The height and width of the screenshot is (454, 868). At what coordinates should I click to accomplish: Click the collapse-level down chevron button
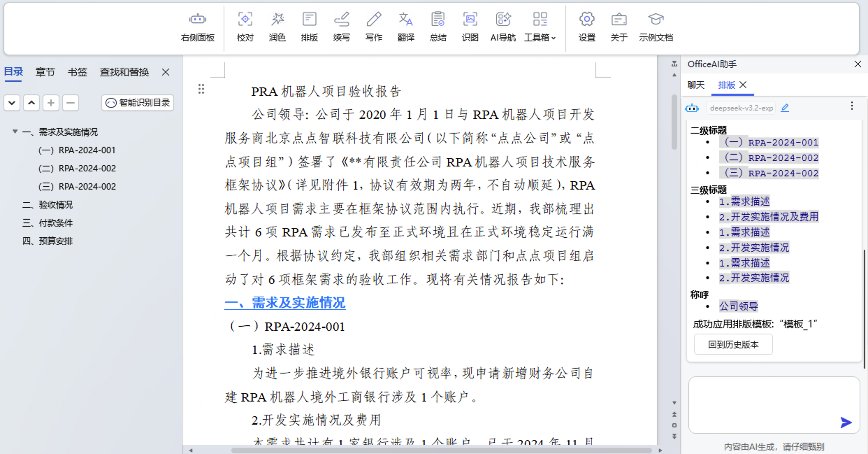(x=12, y=103)
